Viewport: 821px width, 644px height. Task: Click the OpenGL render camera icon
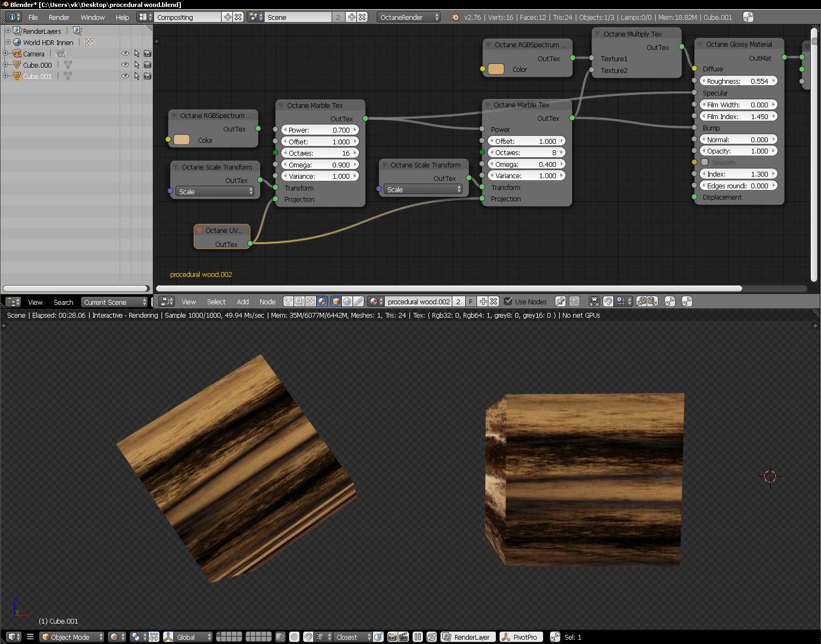pos(392,637)
